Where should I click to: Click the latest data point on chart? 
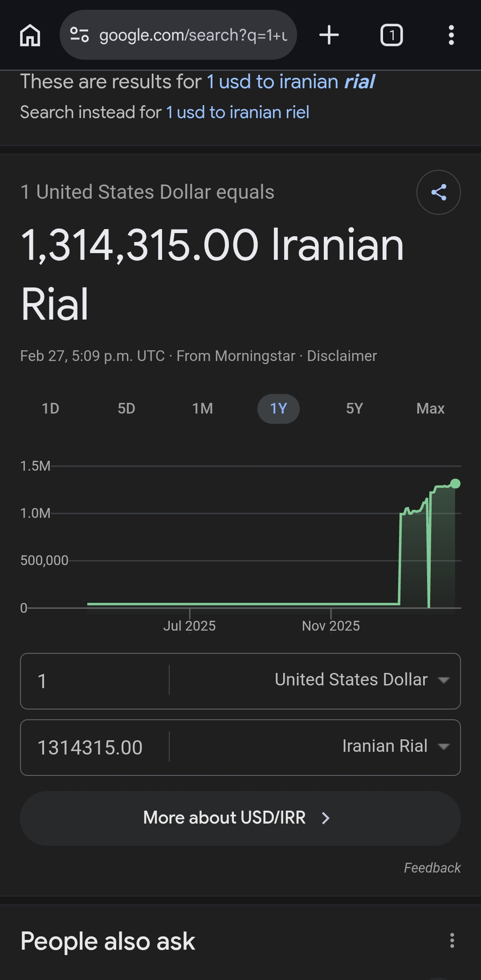[455, 484]
